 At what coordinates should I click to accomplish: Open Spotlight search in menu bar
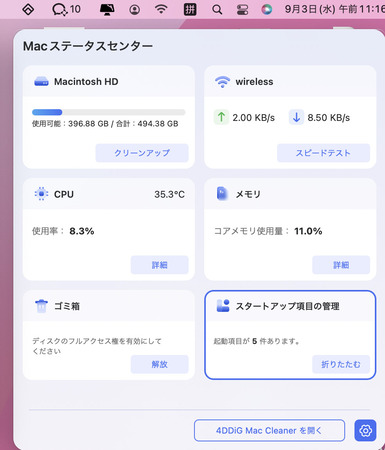pos(217,9)
